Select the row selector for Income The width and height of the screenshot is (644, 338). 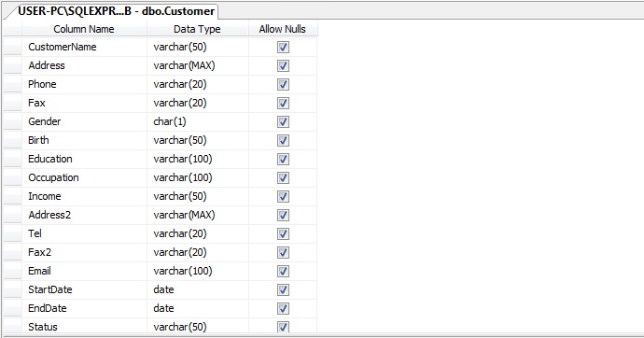(12, 196)
